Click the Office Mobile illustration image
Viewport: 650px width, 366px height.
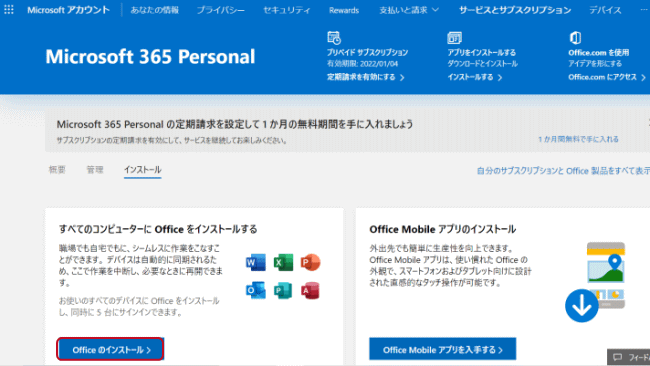(x=606, y=275)
